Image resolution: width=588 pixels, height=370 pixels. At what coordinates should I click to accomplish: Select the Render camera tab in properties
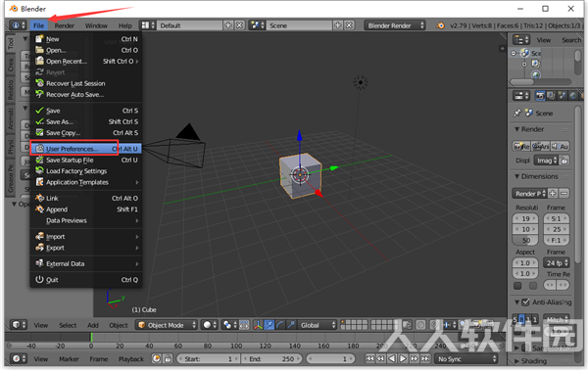(x=540, y=96)
